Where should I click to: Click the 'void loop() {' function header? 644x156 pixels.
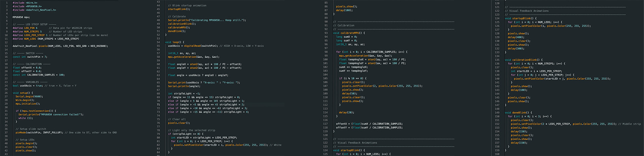tap(175, 42)
